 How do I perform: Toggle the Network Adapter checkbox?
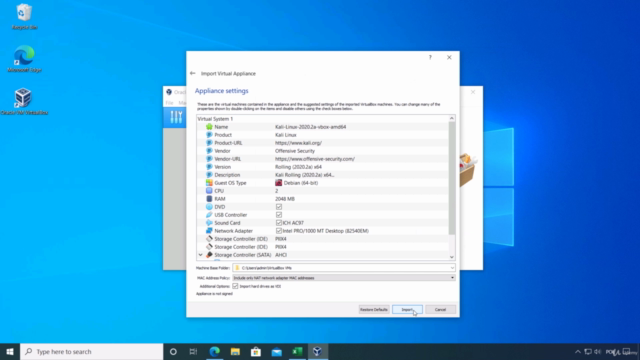point(279,231)
